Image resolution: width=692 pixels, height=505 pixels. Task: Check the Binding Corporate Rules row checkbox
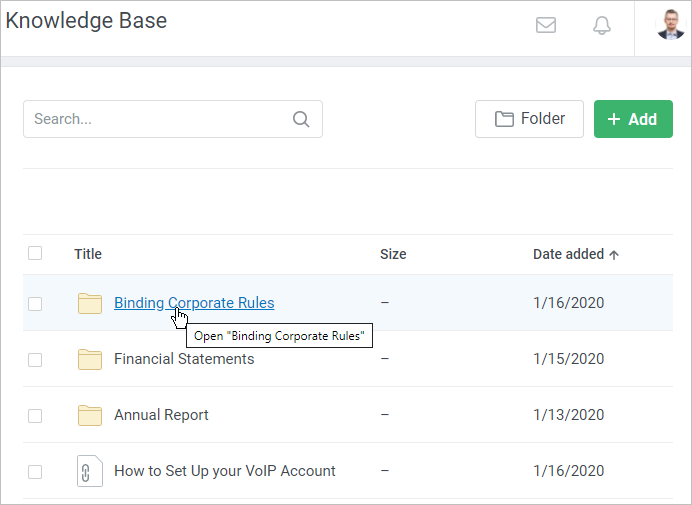(x=35, y=304)
